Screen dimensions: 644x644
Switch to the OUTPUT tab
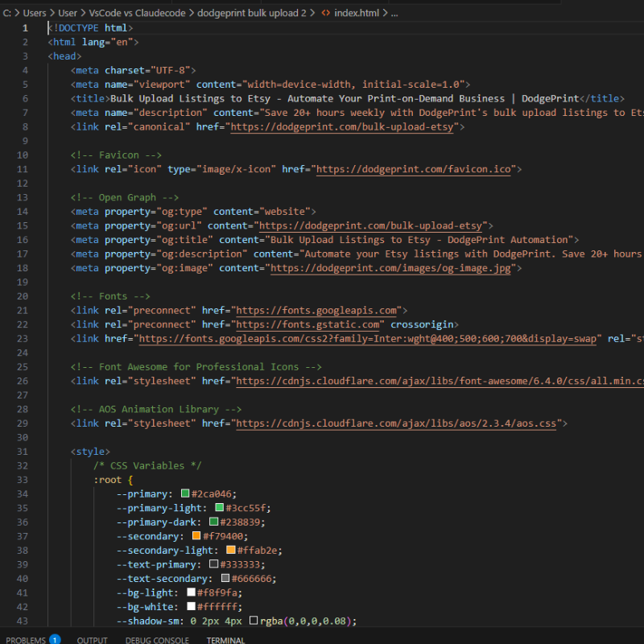pos(93,640)
